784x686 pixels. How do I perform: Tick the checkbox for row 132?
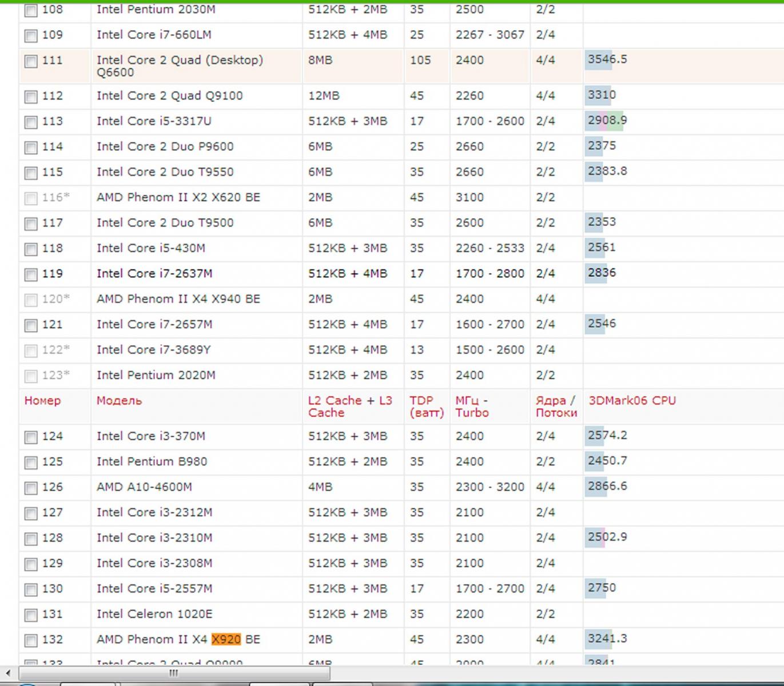[x=31, y=640]
